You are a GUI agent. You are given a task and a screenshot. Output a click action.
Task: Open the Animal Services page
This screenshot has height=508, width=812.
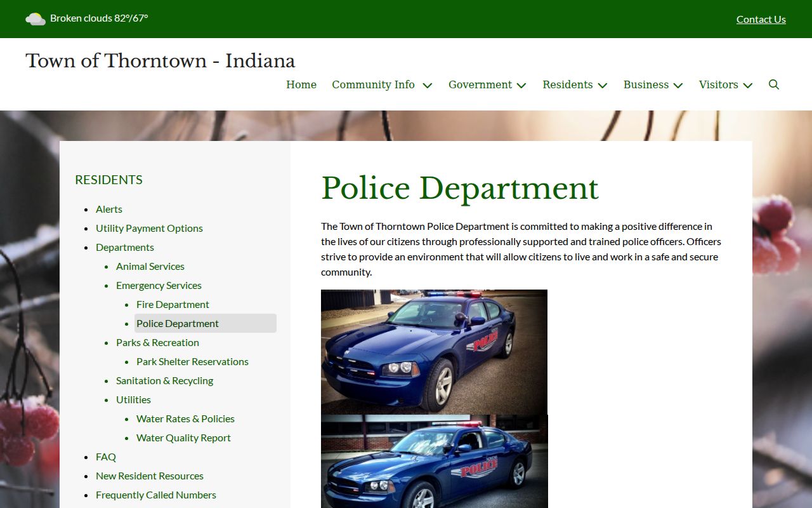pos(150,266)
